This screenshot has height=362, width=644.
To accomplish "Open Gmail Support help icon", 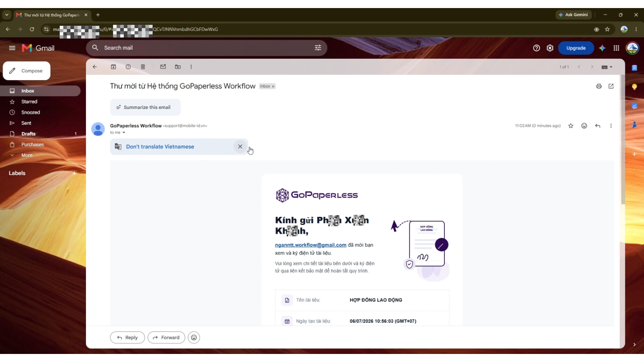I will point(536,48).
